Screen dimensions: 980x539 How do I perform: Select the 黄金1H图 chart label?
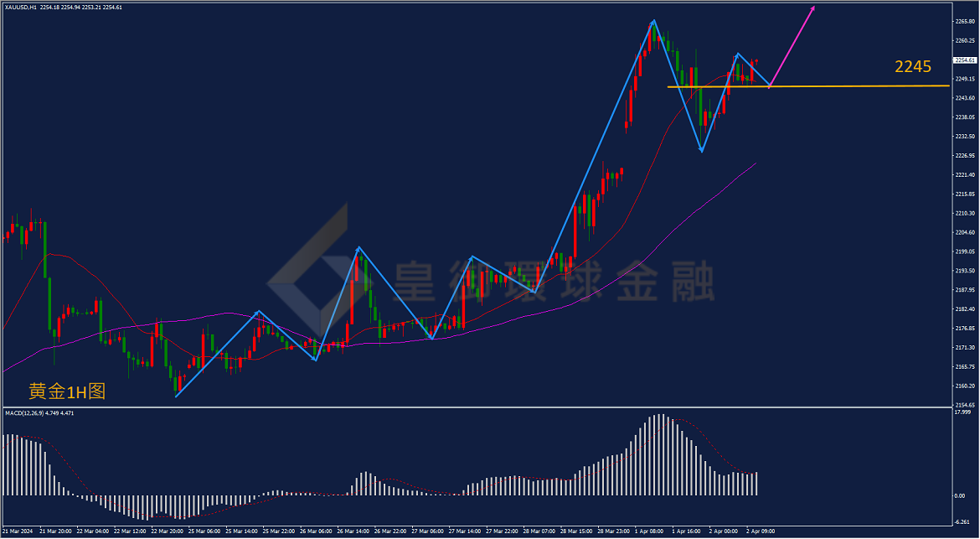67,392
